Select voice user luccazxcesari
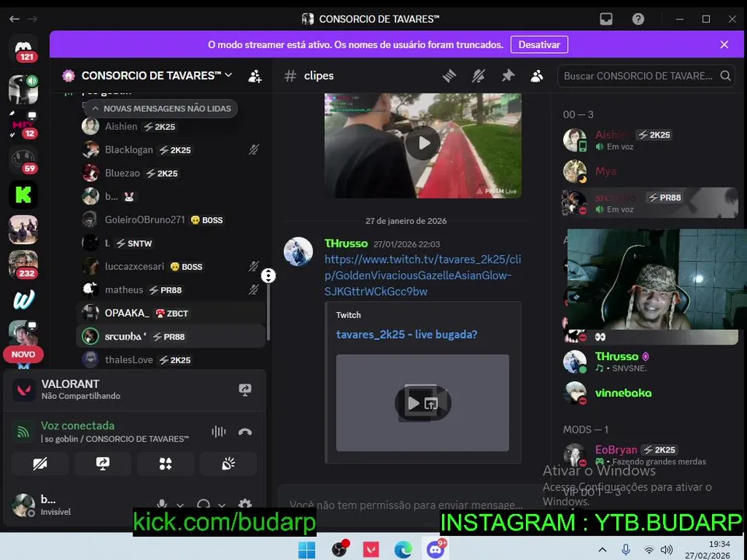The width and height of the screenshot is (747, 560). point(170,267)
